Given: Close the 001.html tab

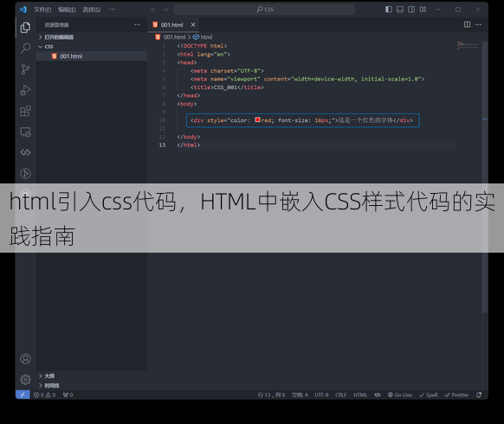Looking at the screenshot, I should (x=193, y=25).
